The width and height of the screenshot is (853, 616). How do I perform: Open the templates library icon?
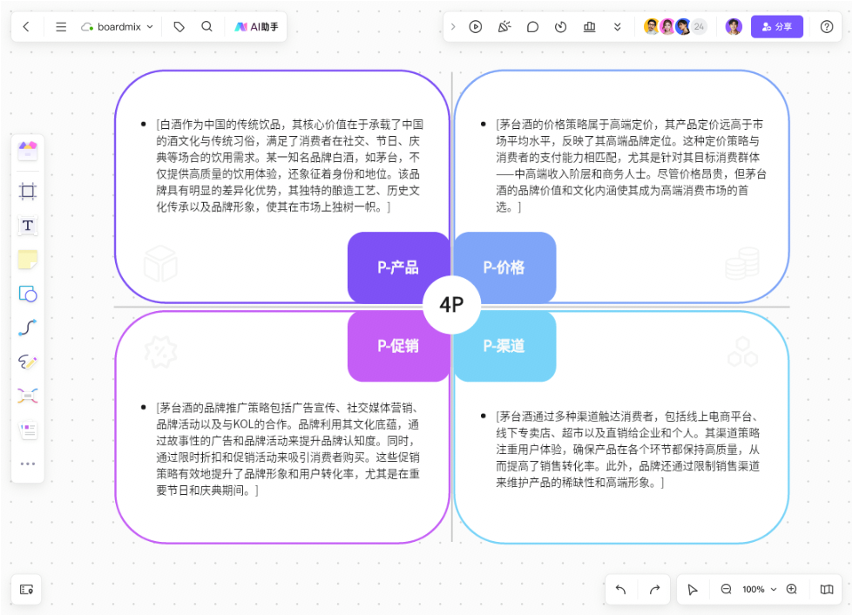28,151
